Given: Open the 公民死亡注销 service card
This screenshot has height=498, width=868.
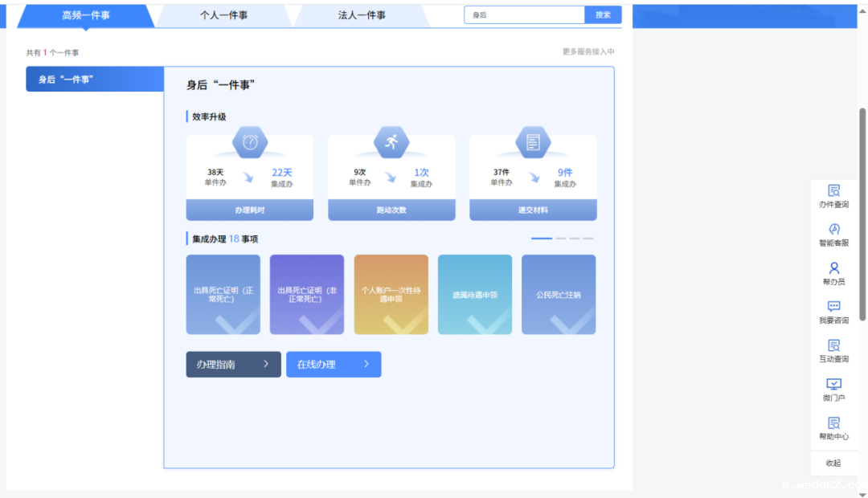Looking at the screenshot, I should tap(559, 294).
